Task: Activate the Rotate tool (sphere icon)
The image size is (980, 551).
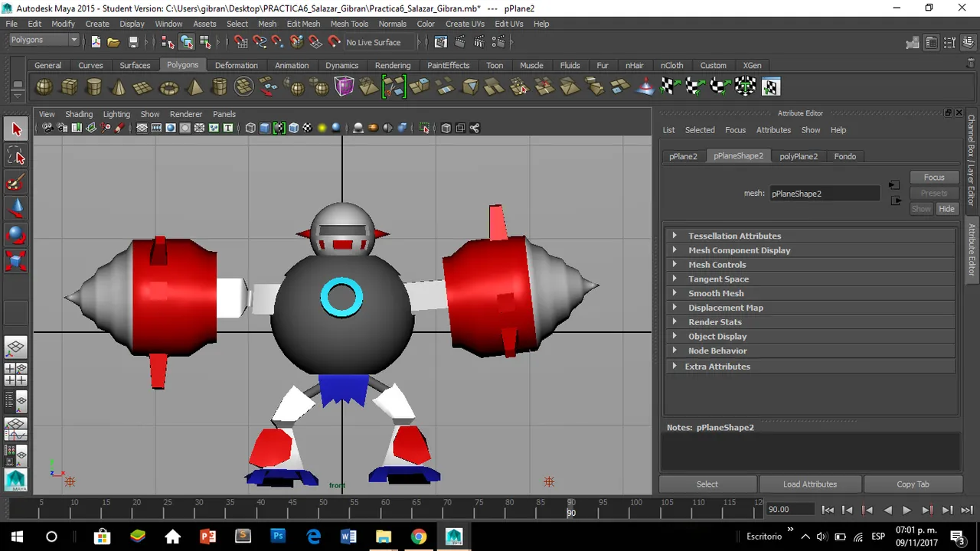Action: pos(16,235)
